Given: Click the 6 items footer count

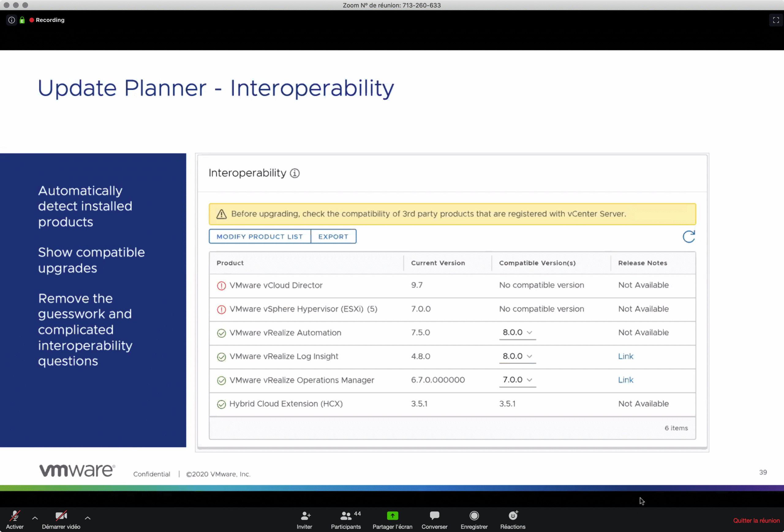Looking at the screenshot, I should 676,428.
